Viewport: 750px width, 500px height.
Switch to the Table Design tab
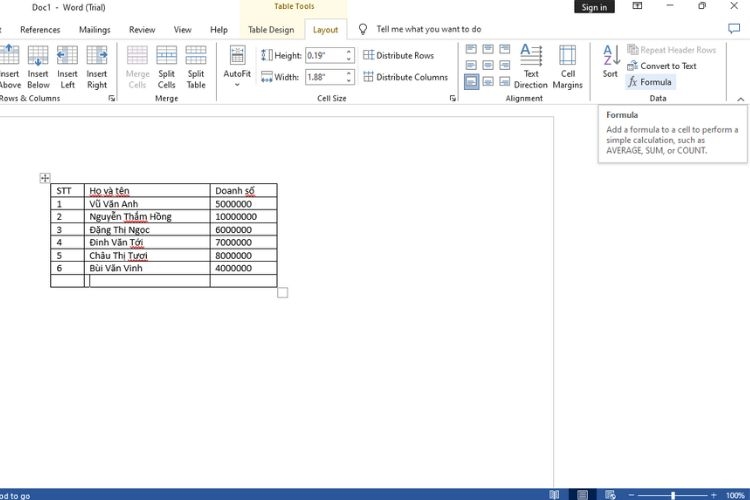[x=271, y=30]
